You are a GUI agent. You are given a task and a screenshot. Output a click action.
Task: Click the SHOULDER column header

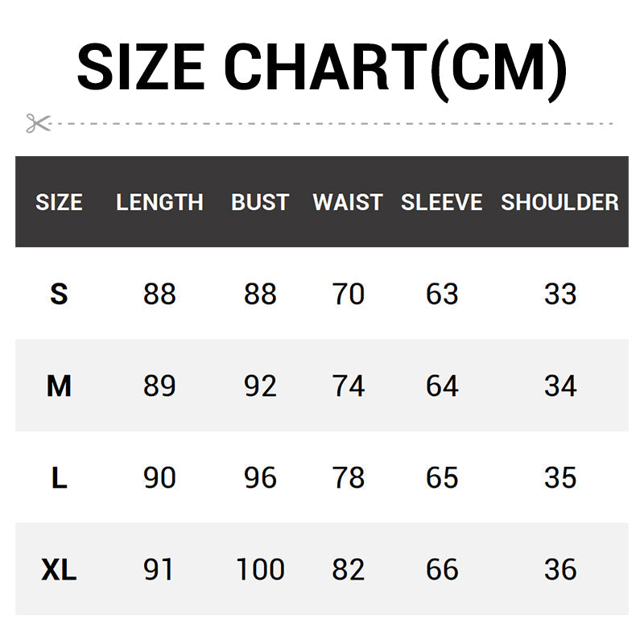tap(559, 202)
